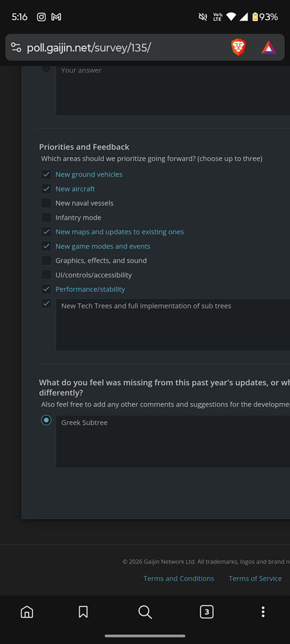
Task: Check the New naval vessels option
Action: tap(46, 203)
